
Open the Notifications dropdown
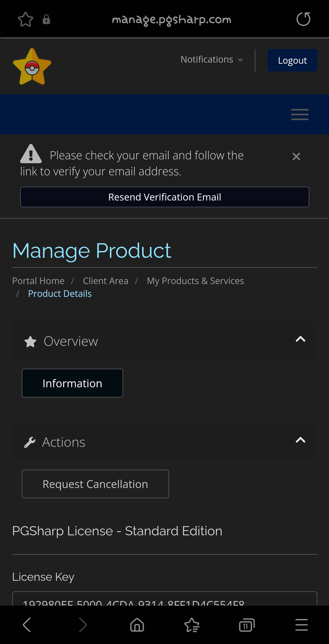point(212,60)
